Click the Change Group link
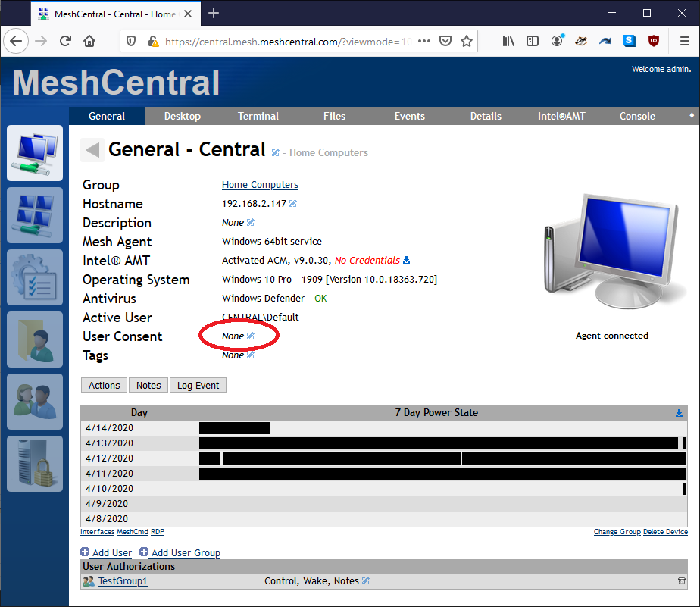 pyautogui.click(x=617, y=531)
